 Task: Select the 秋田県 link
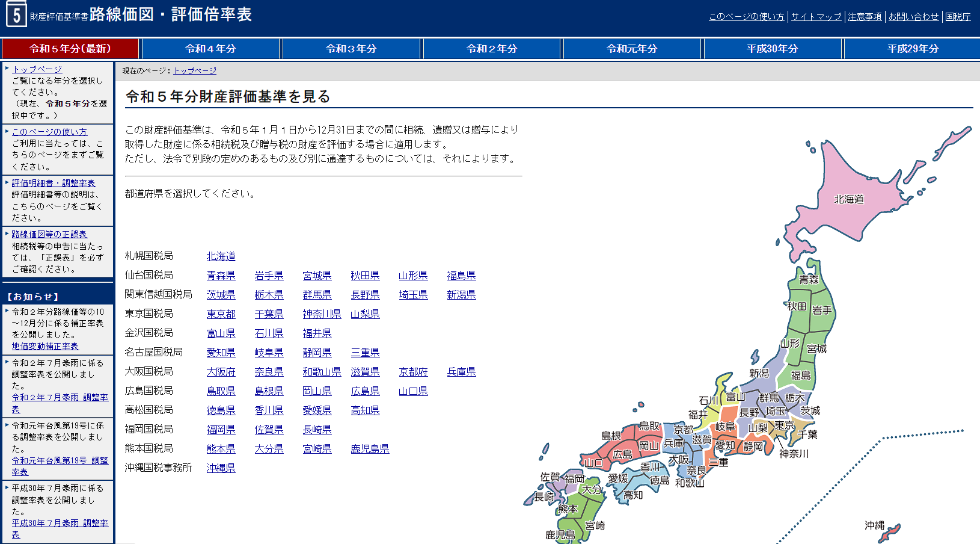pos(366,276)
